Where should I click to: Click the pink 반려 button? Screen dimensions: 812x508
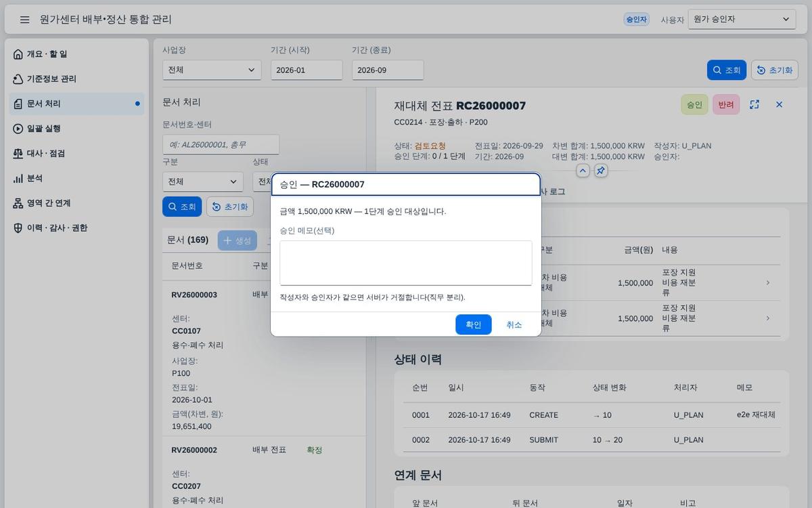click(x=726, y=104)
